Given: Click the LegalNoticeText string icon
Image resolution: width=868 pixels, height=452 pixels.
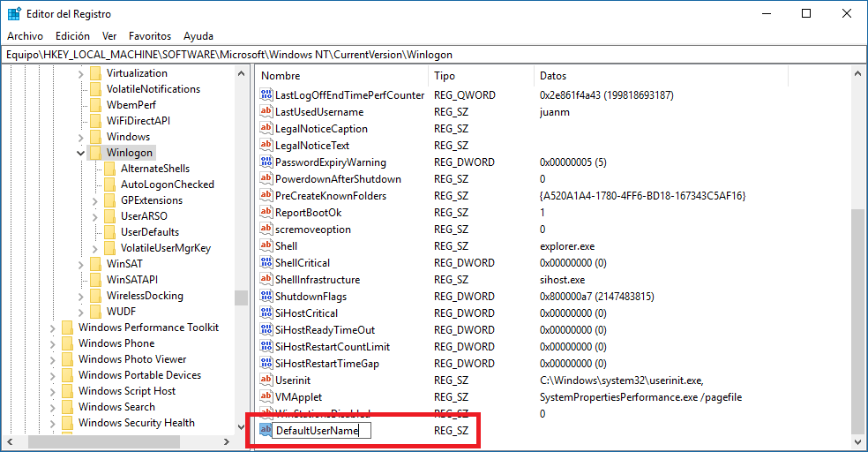Looking at the screenshot, I should coord(266,145).
